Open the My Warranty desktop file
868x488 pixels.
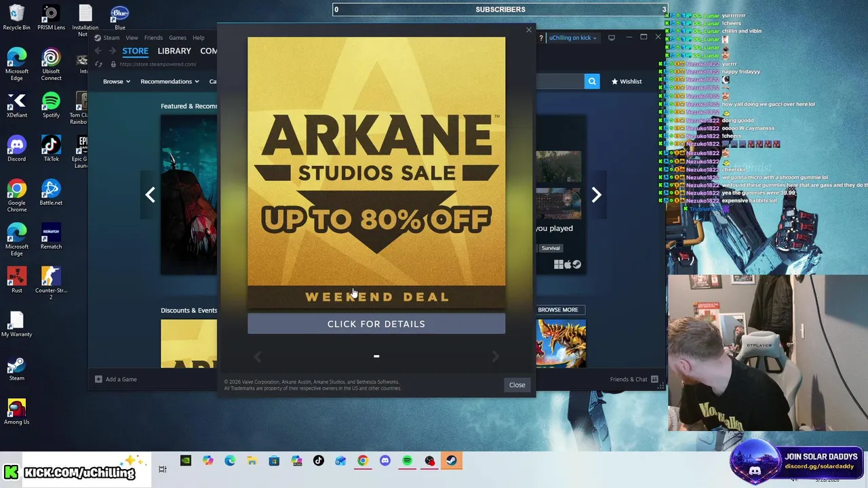[x=16, y=324]
